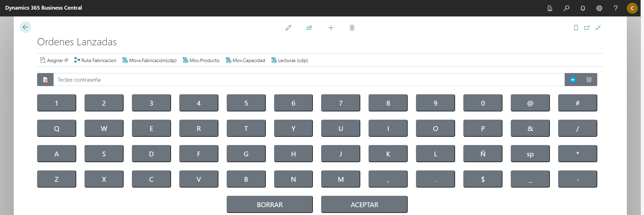Click the search magnifier icon

(566, 8)
